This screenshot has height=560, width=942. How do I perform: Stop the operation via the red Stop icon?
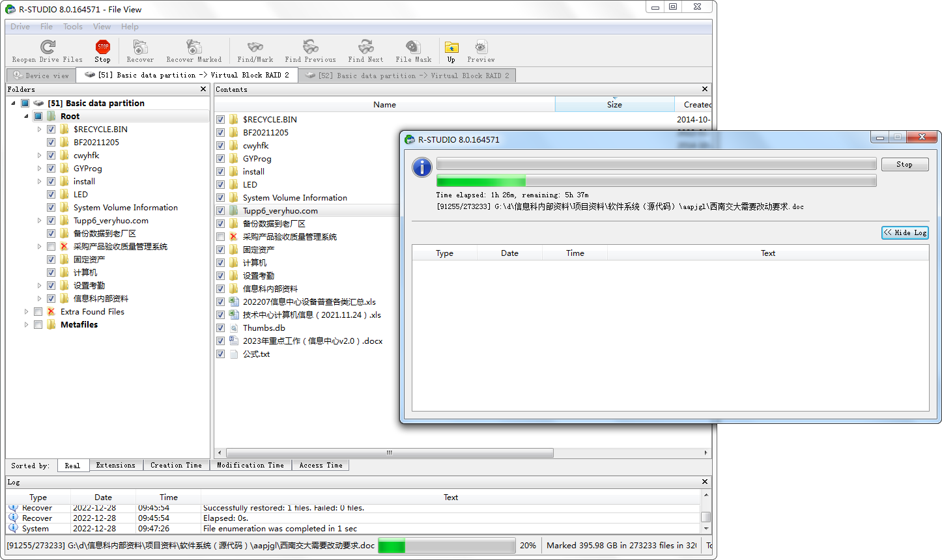[103, 47]
